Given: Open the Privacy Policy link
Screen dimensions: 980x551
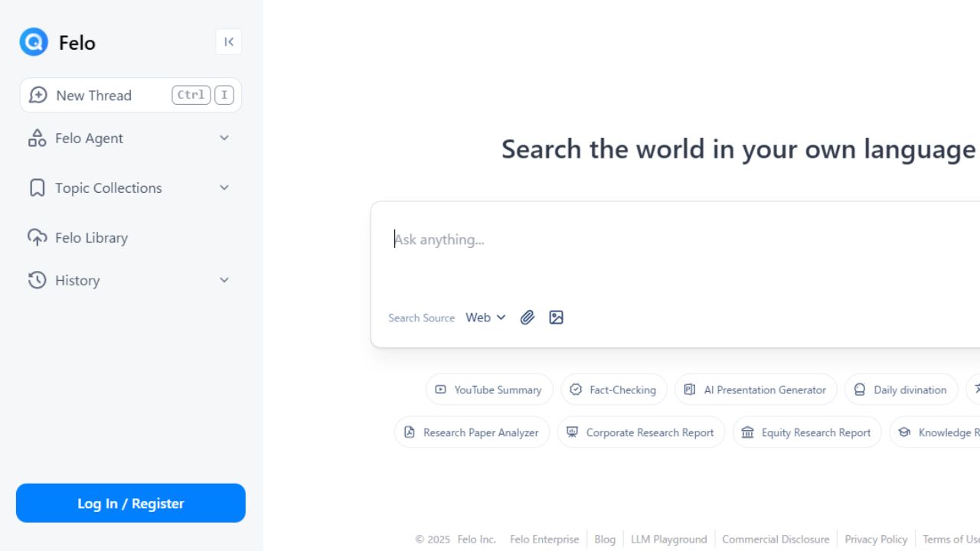Looking at the screenshot, I should point(876,539).
